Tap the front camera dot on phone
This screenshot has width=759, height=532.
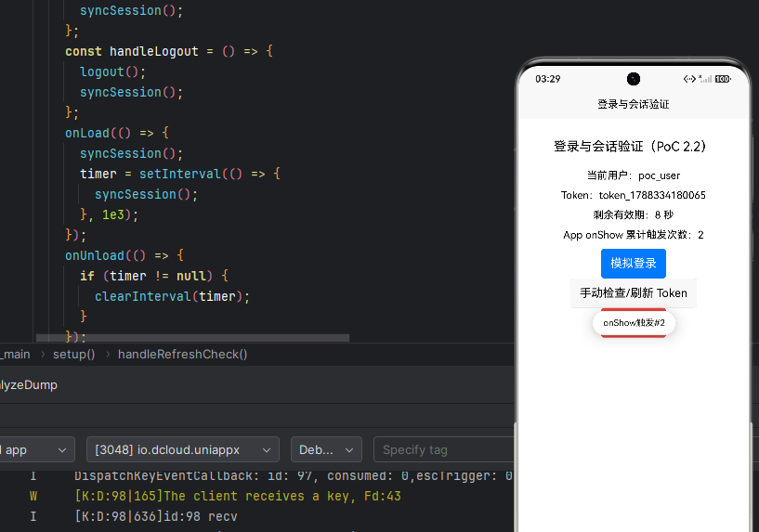tap(634, 79)
